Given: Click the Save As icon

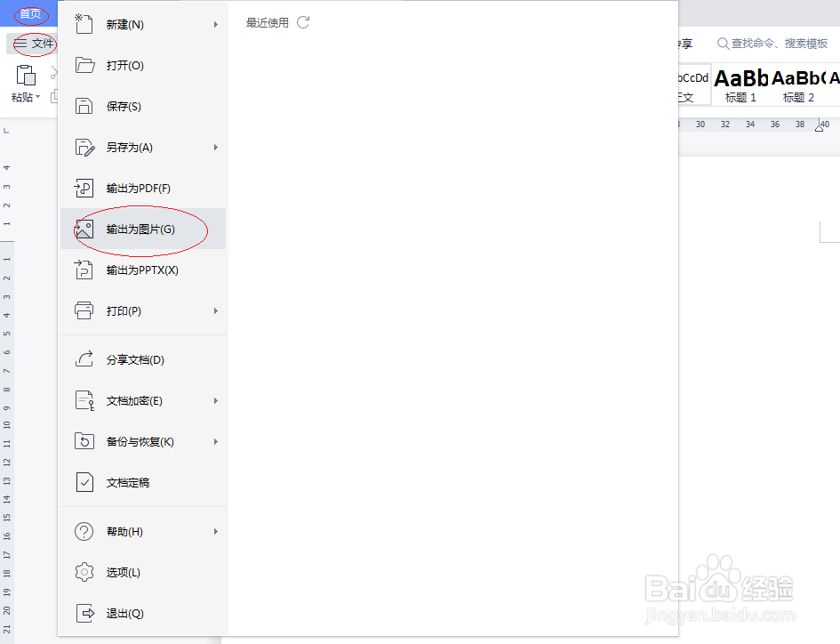Looking at the screenshot, I should [84, 147].
